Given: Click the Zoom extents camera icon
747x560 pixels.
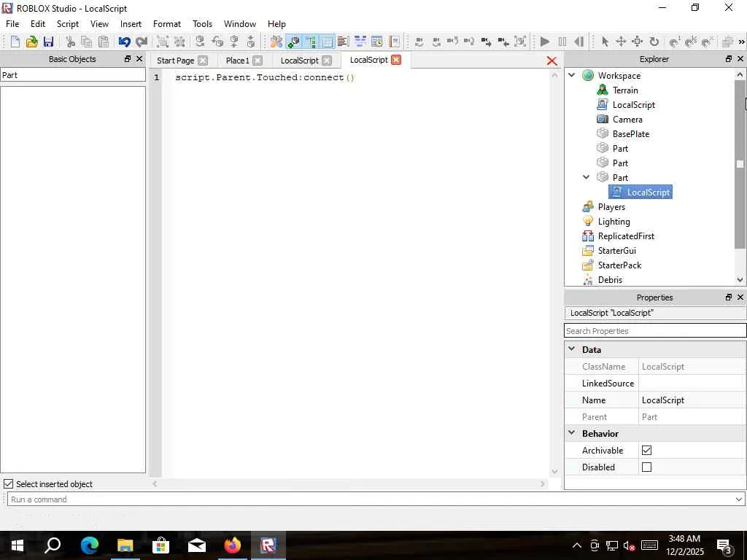Looking at the screenshot, I should point(520,42).
